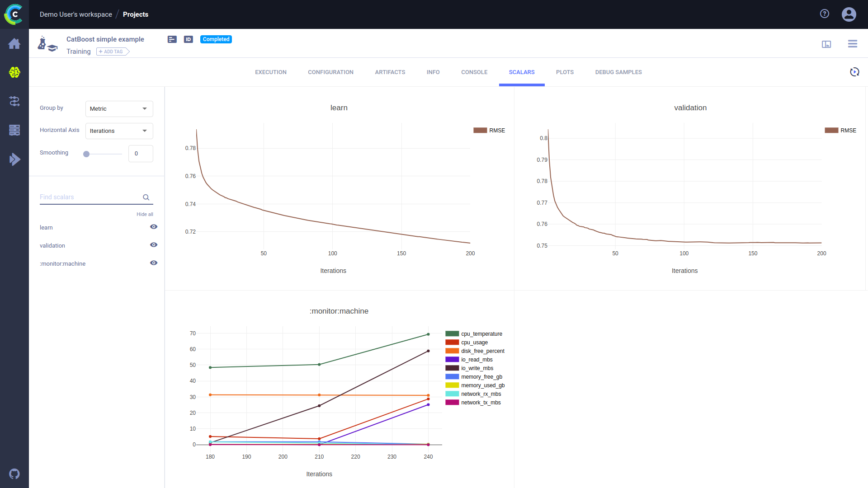Toggle visibility of the :monitor:machine scalar
The image size is (868, 488).
point(154,263)
